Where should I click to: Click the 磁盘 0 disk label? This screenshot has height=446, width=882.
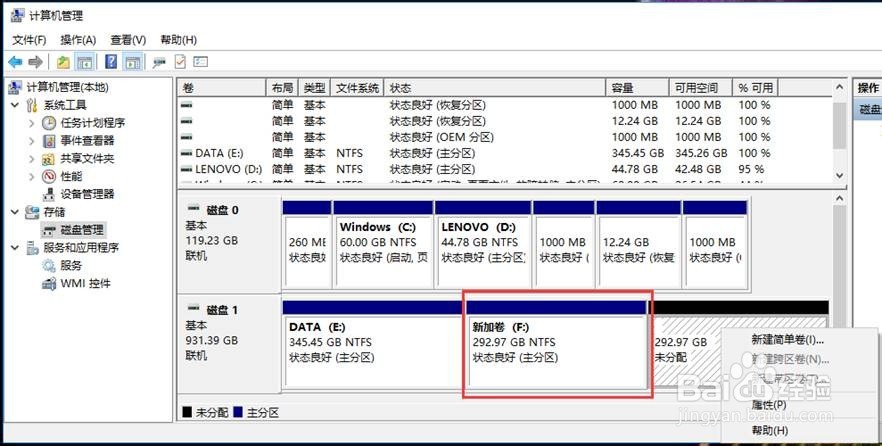tap(222, 210)
